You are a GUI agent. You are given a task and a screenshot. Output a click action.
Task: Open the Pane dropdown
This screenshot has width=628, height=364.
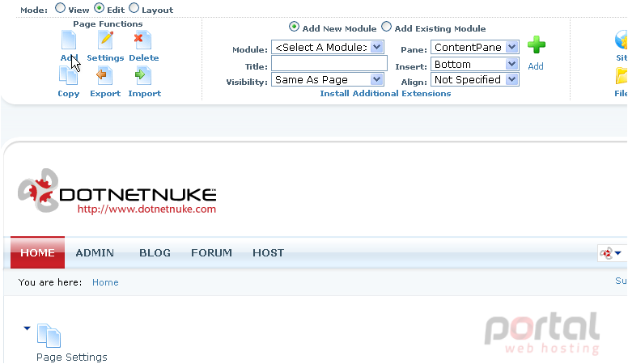[x=475, y=47]
